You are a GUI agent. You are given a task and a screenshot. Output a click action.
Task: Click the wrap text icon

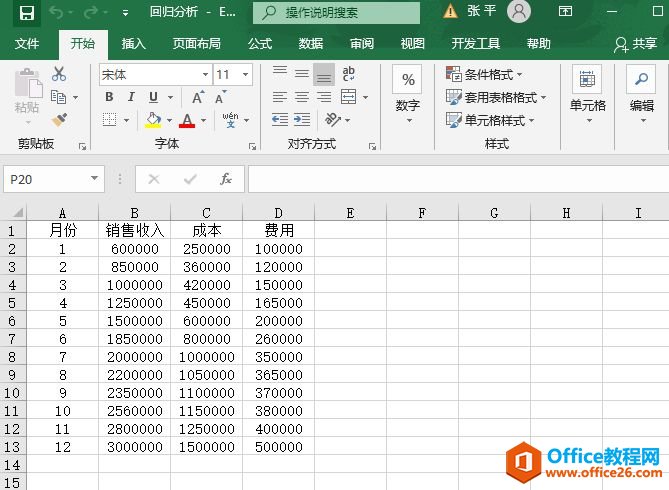pyautogui.click(x=349, y=74)
